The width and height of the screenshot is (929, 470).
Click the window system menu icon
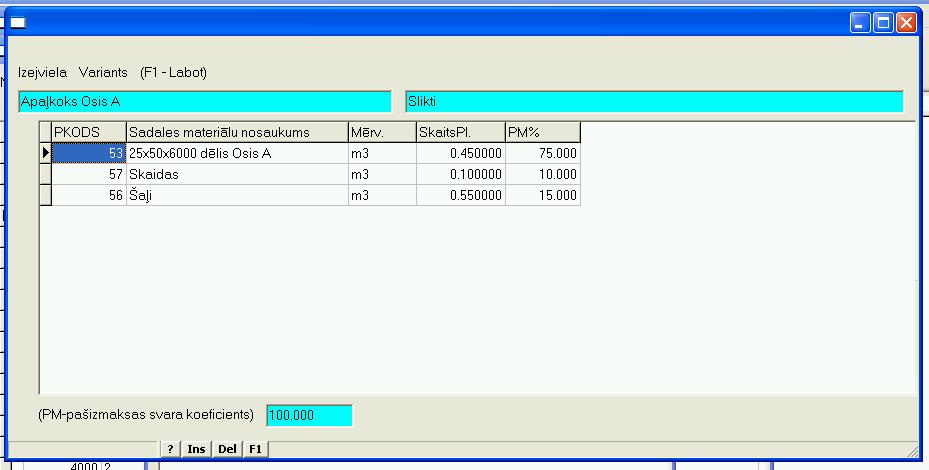[x=18, y=23]
